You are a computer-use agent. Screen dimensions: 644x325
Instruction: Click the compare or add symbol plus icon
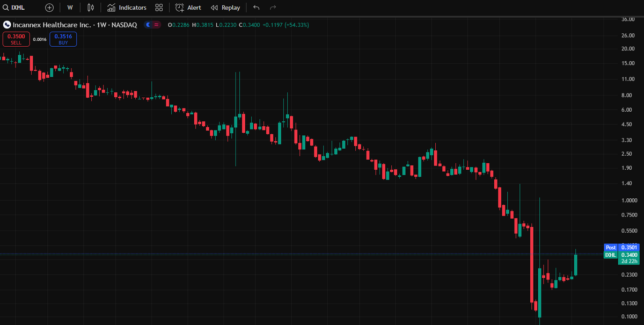pyautogui.click(x=49, y=8)
